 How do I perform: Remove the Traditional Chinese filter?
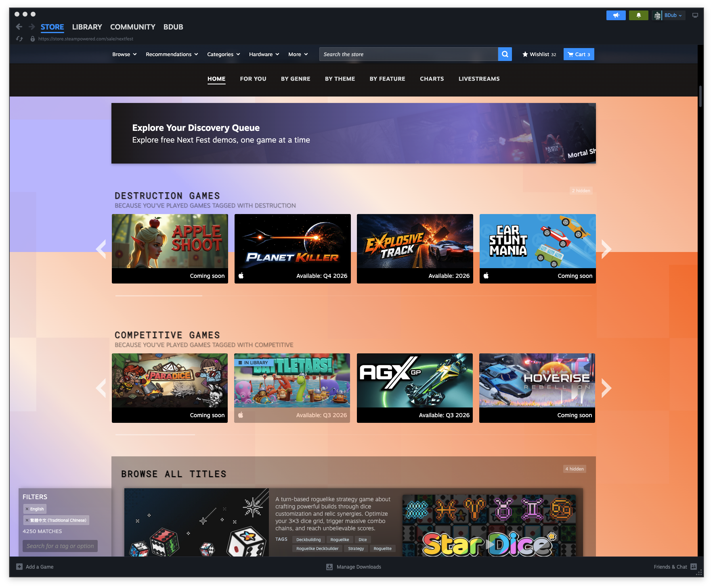click(27, 520)
